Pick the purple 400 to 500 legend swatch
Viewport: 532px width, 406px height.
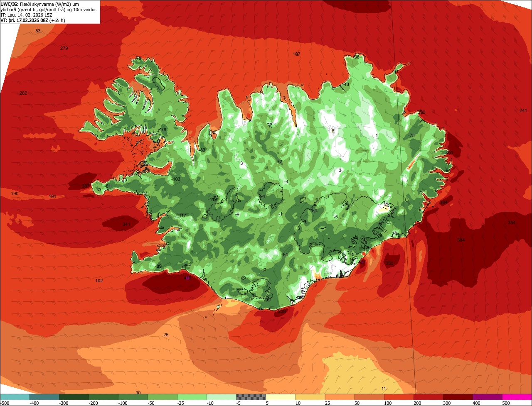(x=488, y=397)
